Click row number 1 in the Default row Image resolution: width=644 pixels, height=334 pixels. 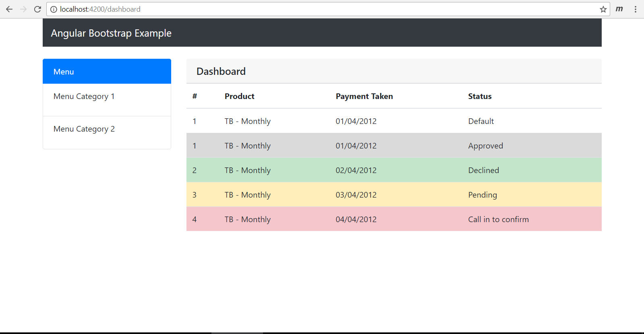pos(195,121)
